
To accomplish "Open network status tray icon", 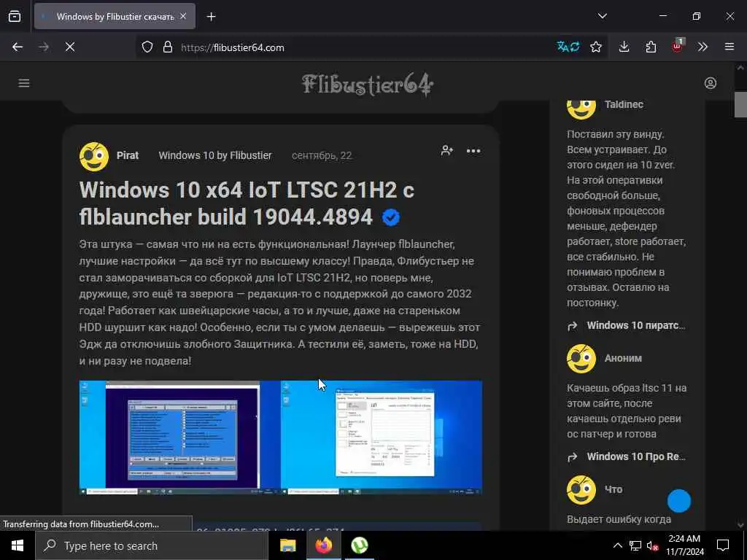I will (635, 545).
